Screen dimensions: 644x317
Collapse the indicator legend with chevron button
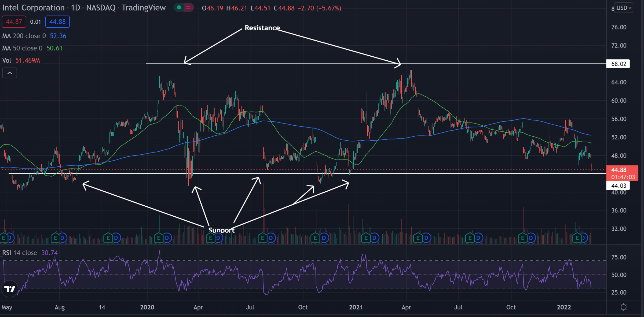[10, 73]
